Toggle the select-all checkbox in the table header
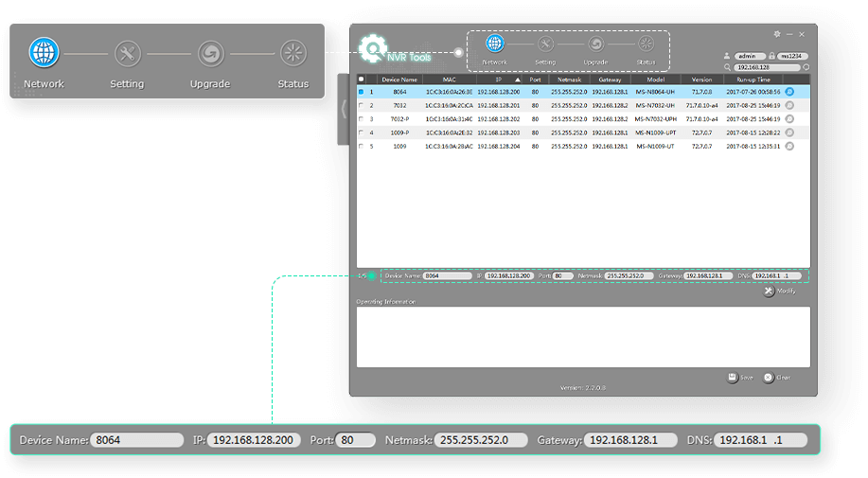The height and width of the screenshot is (478, 868). click(x=361, y=80)
